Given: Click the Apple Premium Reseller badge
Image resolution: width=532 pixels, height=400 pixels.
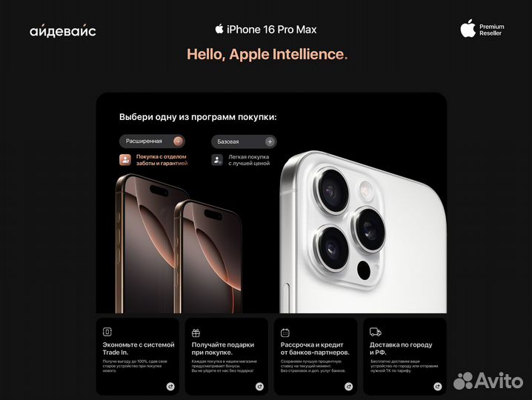Looking at the screenshot, I should tap(482, 28).
